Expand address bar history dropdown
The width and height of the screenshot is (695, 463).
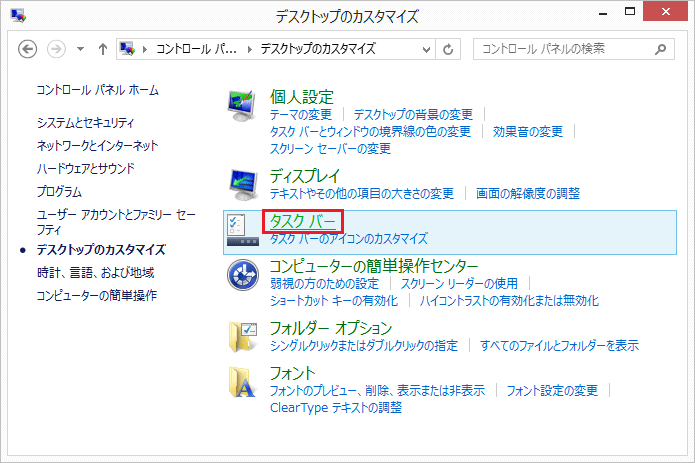pos(426,49)
